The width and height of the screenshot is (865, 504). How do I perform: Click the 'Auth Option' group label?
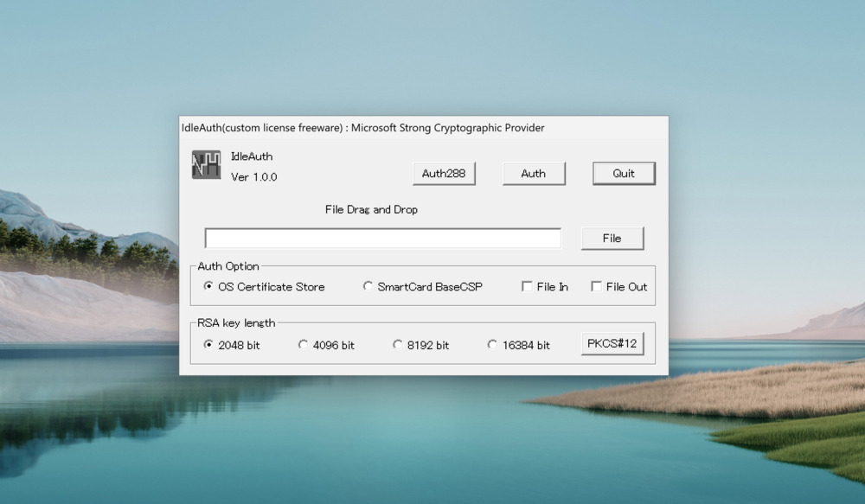pos(228,266)
